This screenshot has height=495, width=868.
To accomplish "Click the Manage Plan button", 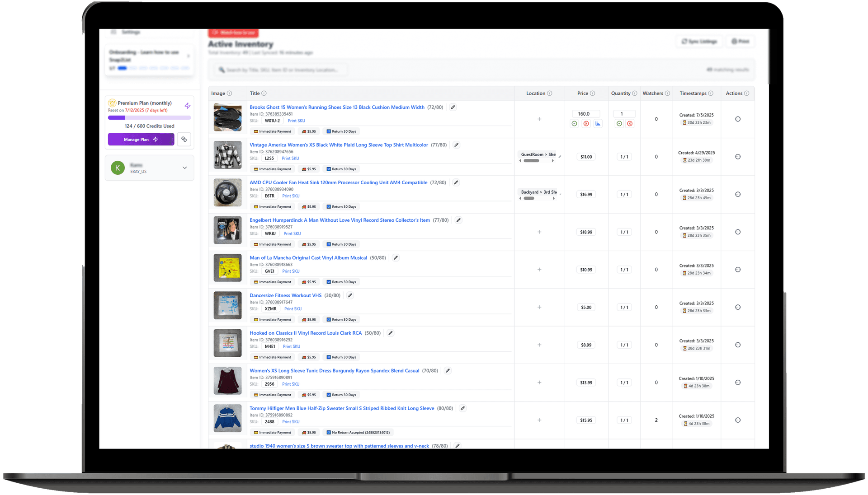I will click(x=141, y=139).
